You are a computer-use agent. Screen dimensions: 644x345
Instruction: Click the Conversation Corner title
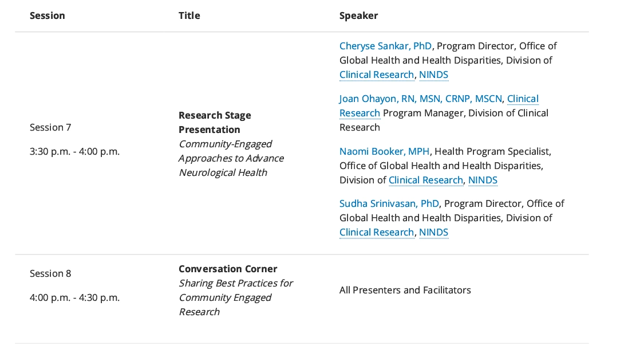point(228,269)
